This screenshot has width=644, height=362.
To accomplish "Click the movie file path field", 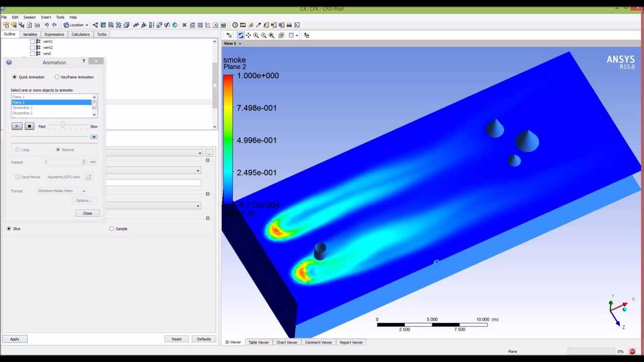I will (64, 177).
